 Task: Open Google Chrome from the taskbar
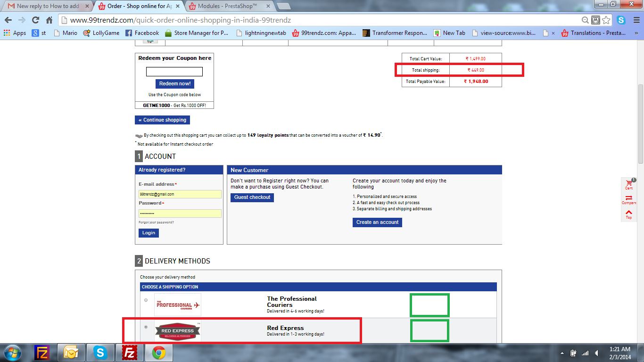[x=158, y=353]
